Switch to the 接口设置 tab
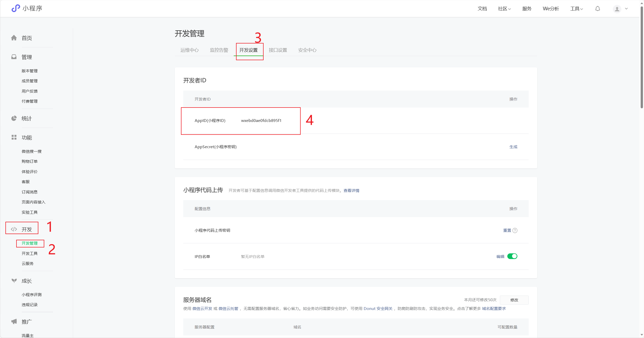 pos(278,50)
